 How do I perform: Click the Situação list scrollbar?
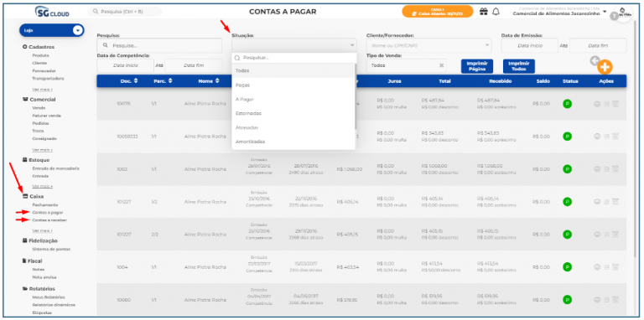click(356, 96)
